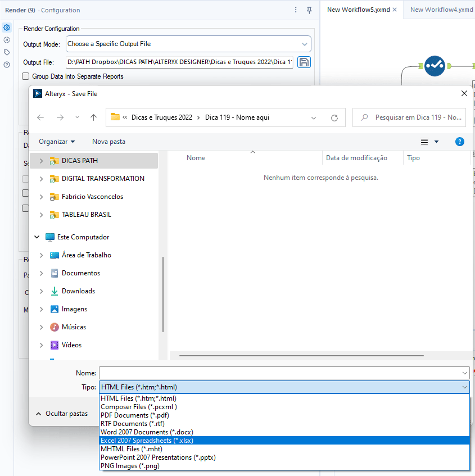Viewport: 475px width, 476px height.
Task: Click the Output File path field
Action: pyautogui.click(x=179, y=62)
